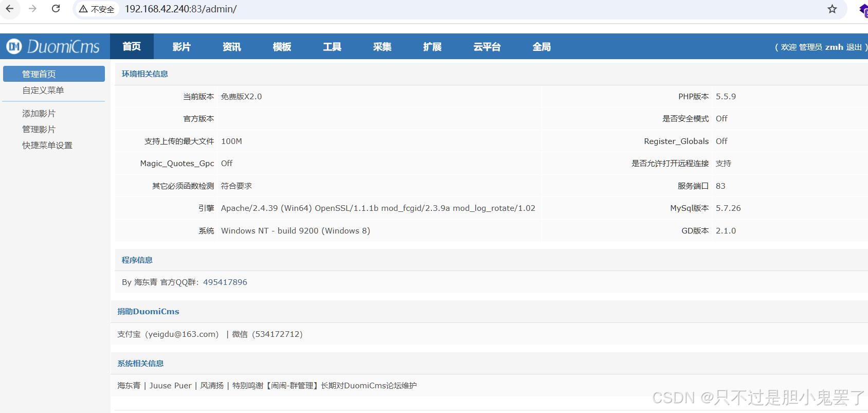Switch to the 资讯 tab
The width and height of the screenshot is (868, 413).
coord(232,47)
